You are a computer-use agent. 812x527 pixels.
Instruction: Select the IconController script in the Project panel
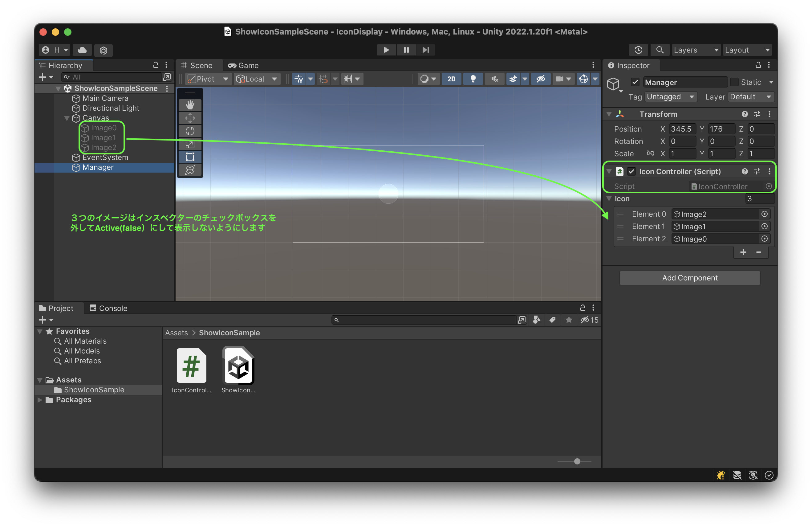click(191, 365)
